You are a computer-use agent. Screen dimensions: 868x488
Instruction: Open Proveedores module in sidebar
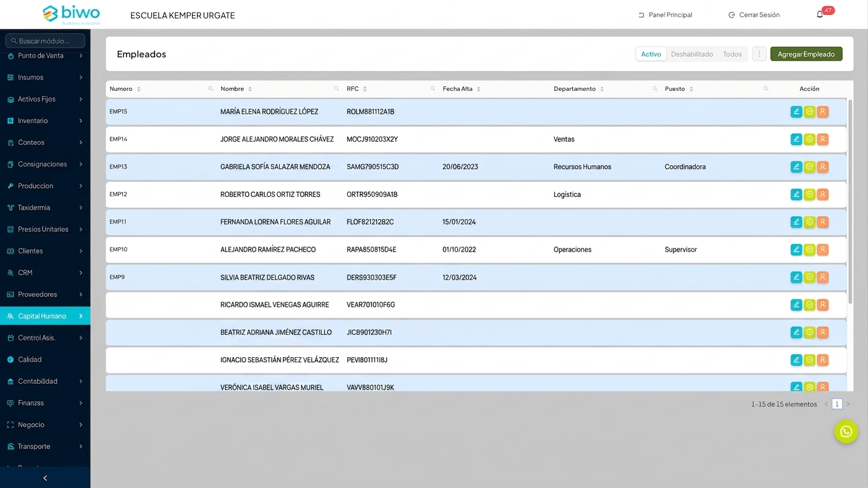(45, 295)
